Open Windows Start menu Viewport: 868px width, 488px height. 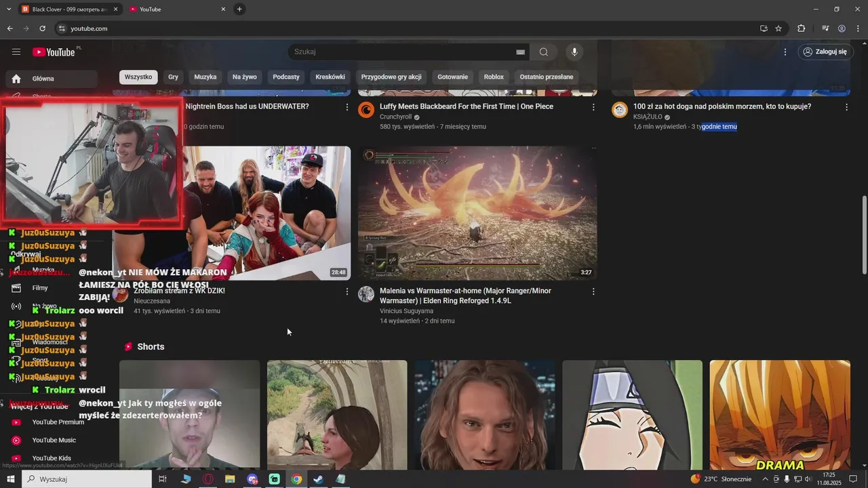click(11, 479)
